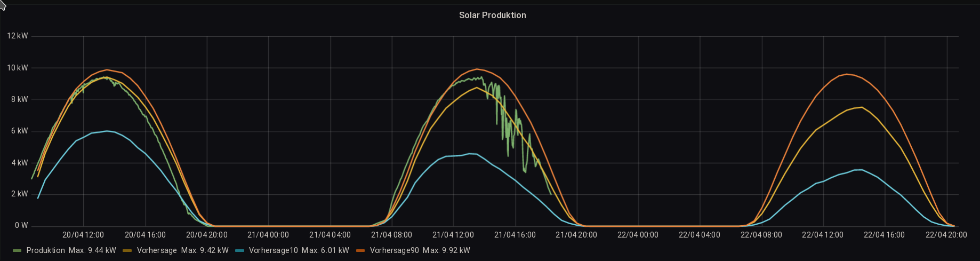
Task: Click the green Produktion color swatch
Action: [x=17, y=250]
